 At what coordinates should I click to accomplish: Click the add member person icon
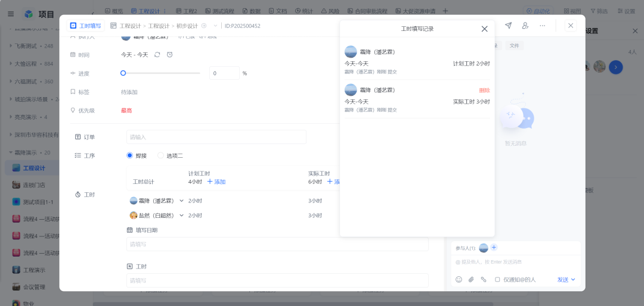click(525, 26)
